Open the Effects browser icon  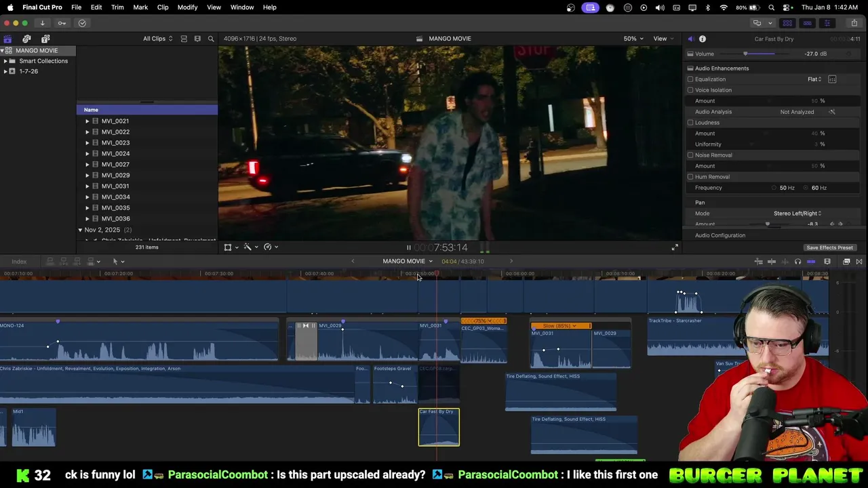pyautogui.click(x=846, y=262)
